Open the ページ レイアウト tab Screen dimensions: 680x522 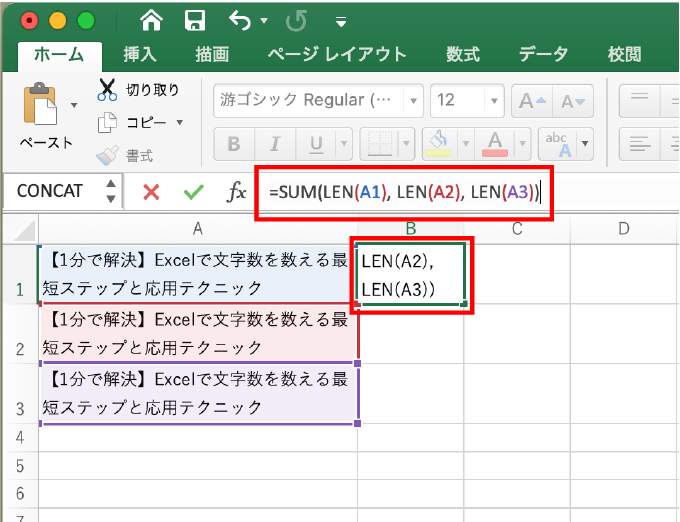point(337,55)
